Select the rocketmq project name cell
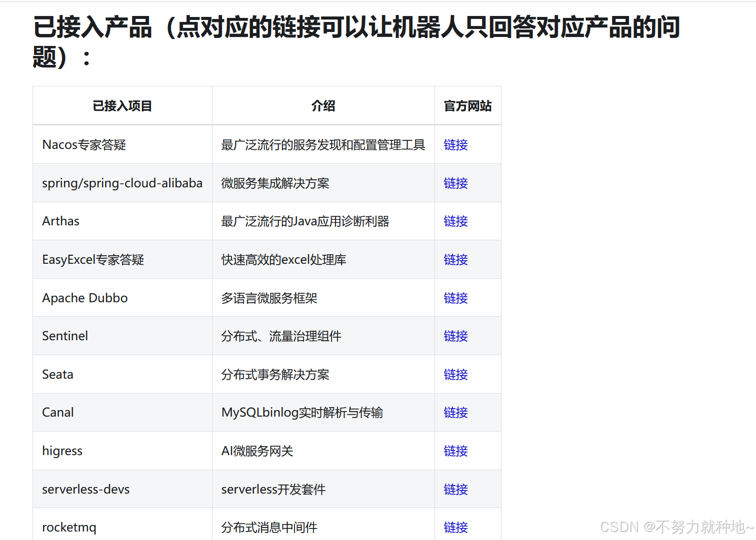The image size is (756, 540). tap(122, 525)
